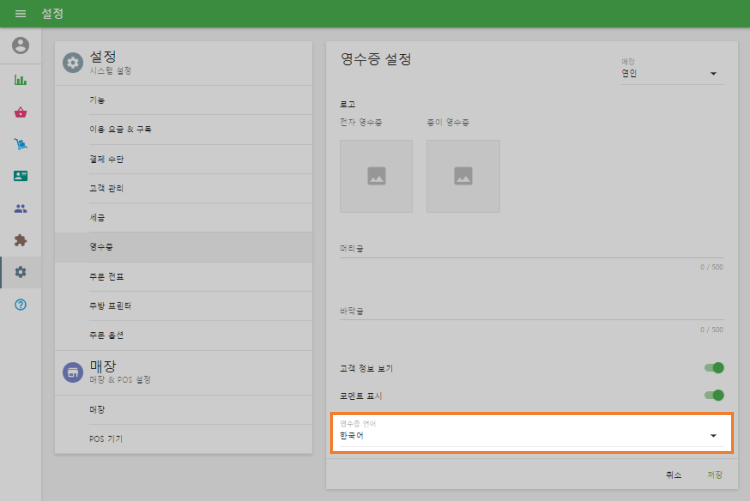750x501 pixels.
Task: Click the help question mark icon
Action: click(20, 304)
